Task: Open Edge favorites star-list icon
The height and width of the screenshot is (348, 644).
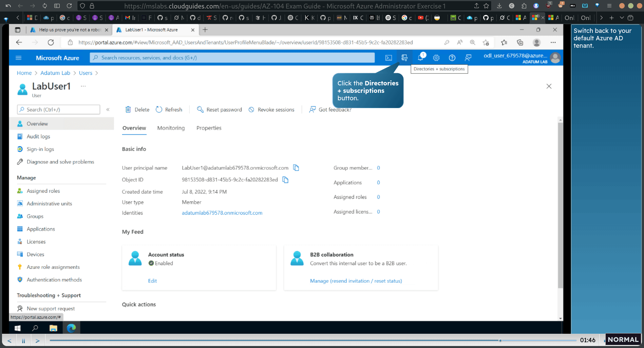Action: pos(504,42)
